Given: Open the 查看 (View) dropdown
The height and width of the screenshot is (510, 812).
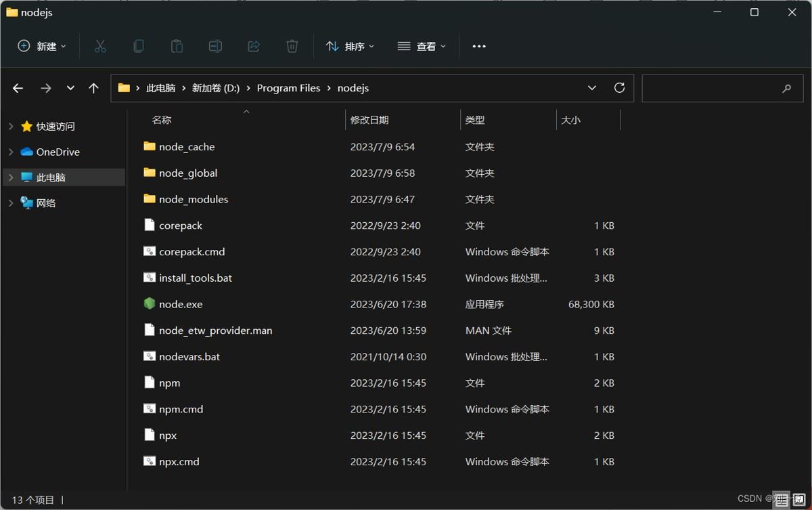Looking at the screenshot, I should [x=422, y=46].
